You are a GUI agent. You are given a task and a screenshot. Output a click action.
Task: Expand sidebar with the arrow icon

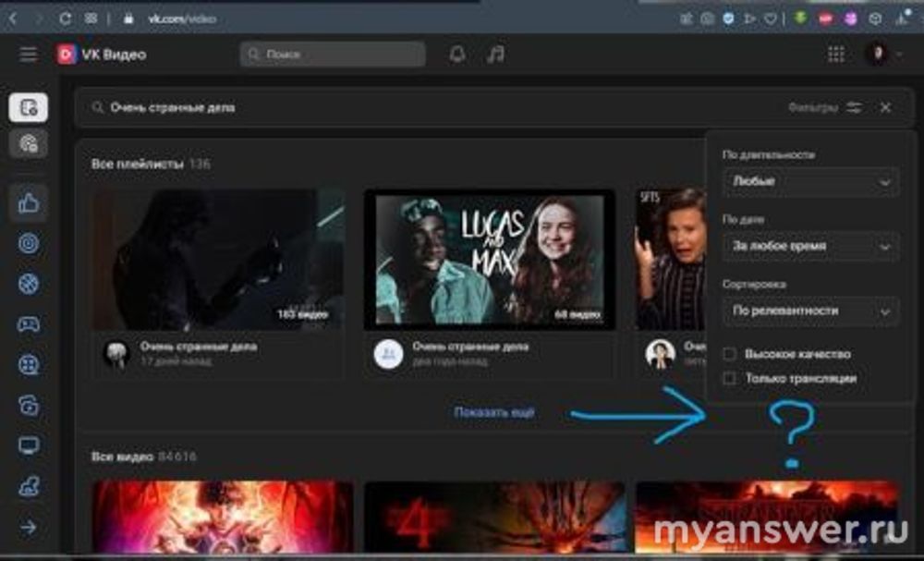tap(29, 527)
